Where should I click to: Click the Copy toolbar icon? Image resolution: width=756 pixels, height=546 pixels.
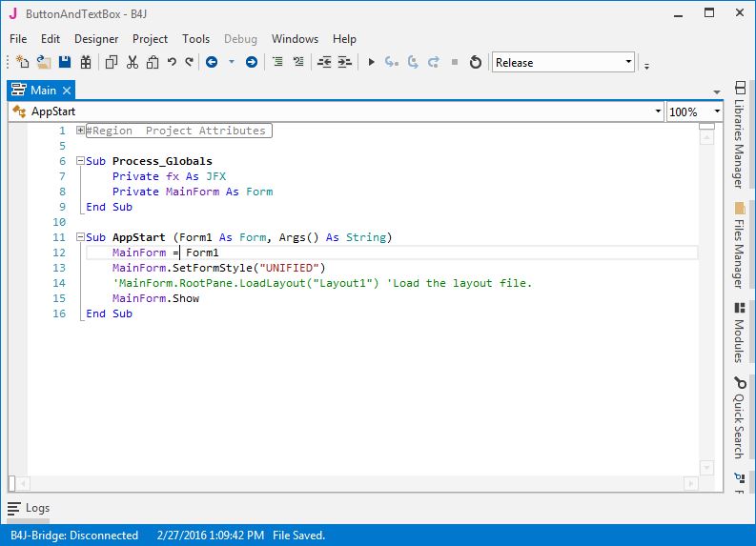(112, 62)
